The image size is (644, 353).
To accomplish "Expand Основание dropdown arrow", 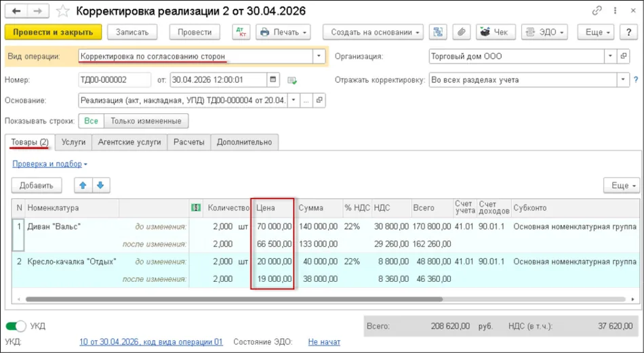I will [294, 100].
